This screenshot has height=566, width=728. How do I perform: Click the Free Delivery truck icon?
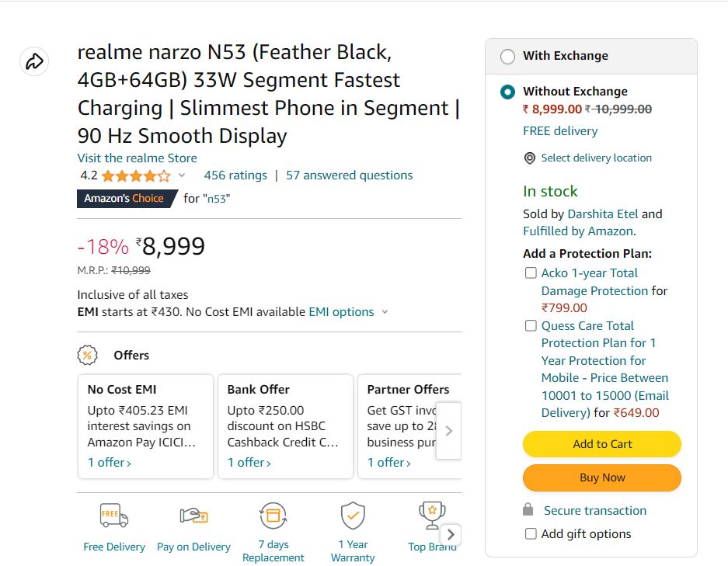[113, 516]
